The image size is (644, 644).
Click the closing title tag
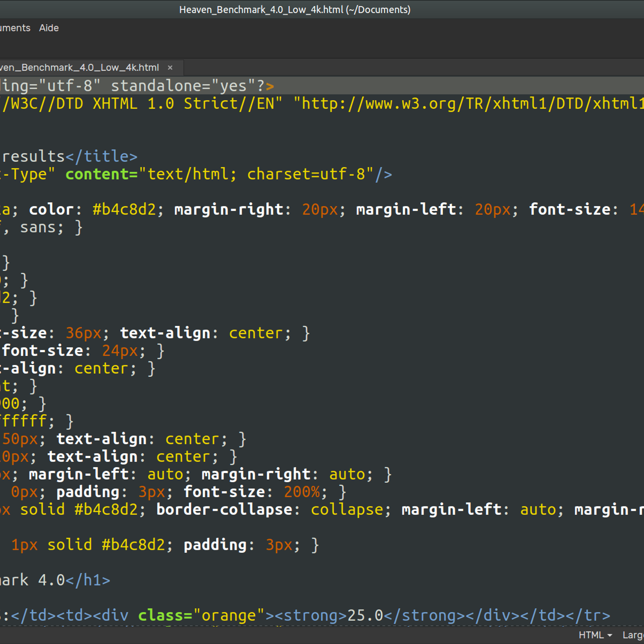coord(101,156)
